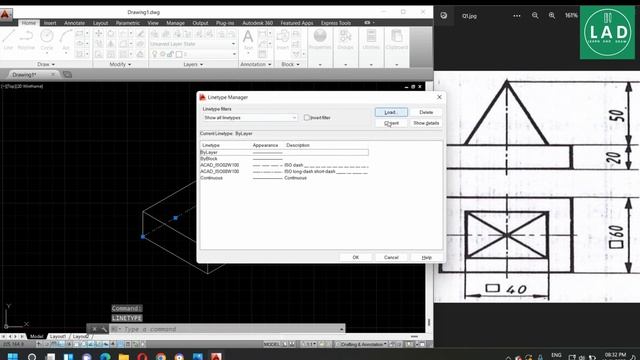Expand the Block panel
The width and height of the screenshot is (640, 360).
point(290,64)
